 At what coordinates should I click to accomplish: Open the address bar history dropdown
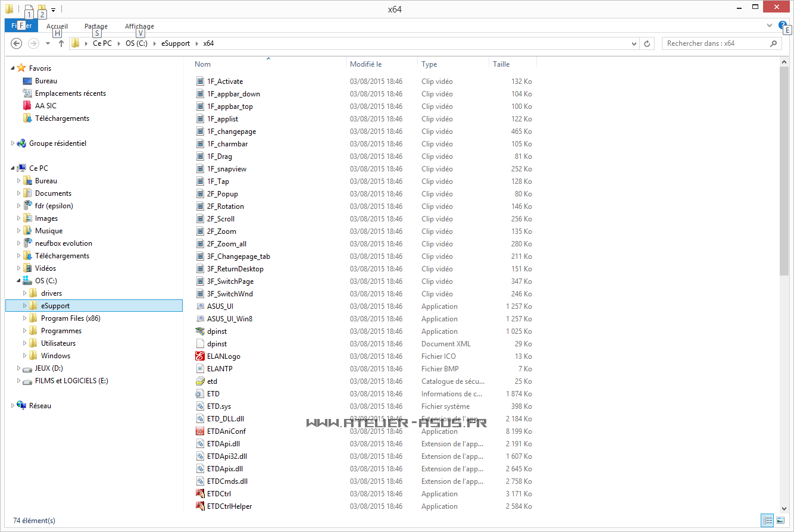point(634,43)
